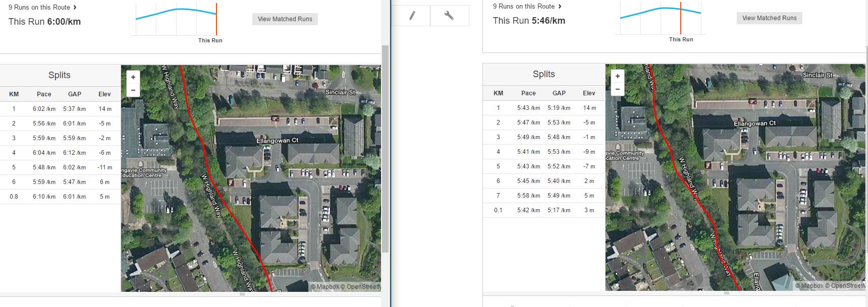This screenshot has height=307, width=868.
Task: Click the pencil edit icon
Action: click(412, 16)
